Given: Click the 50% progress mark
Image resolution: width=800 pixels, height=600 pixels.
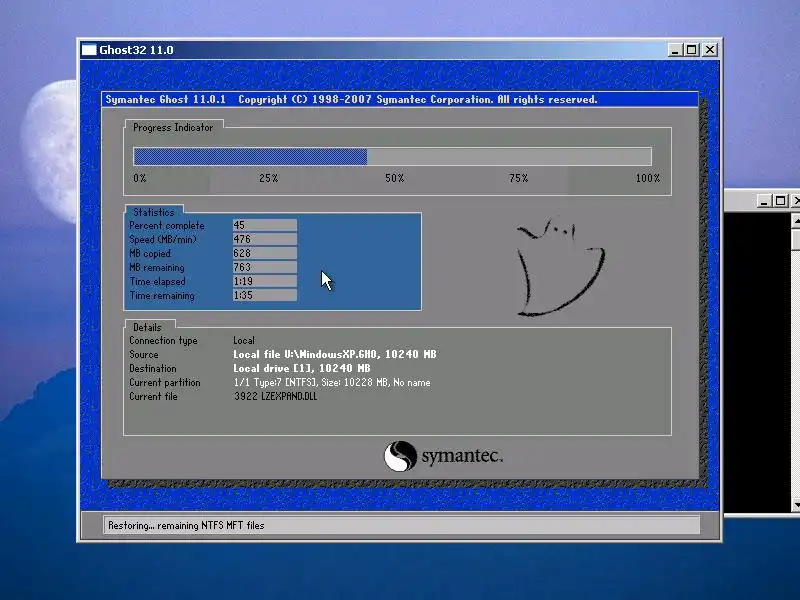Looking at the screenshot, I should tap(394, 178).
